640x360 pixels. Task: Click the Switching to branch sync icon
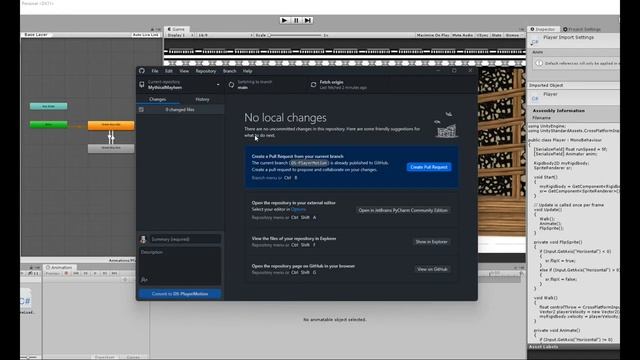click(x=231, y=84)
